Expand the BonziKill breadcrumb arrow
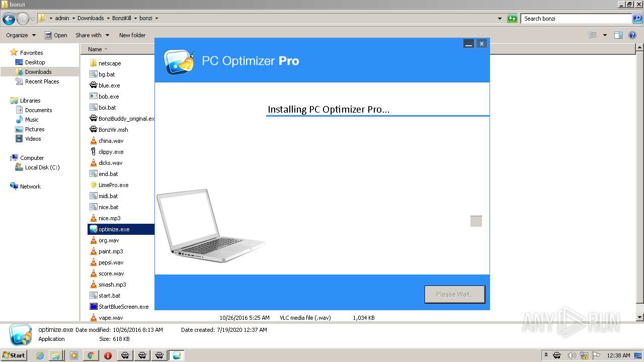The height and width of the screenshot is (362, 644). tap(135, 18)
